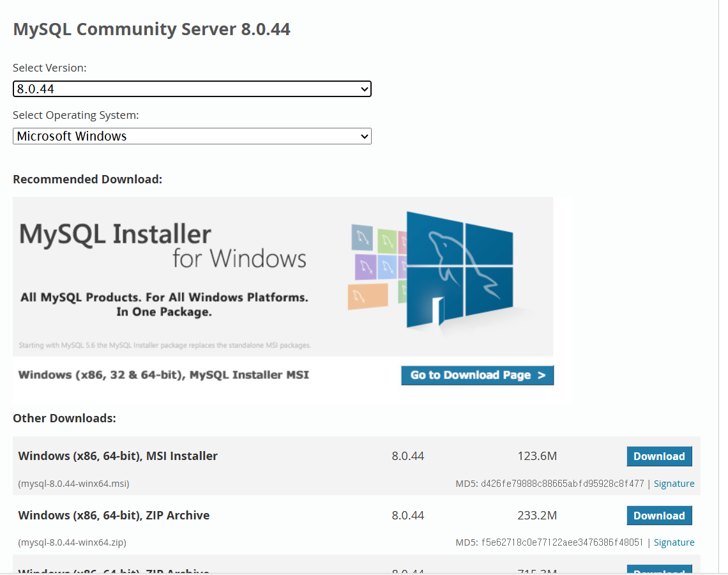Click the MD5 hash of the MSI Installer
Viewport: 728px width, 575px height.
pos(562,484)
